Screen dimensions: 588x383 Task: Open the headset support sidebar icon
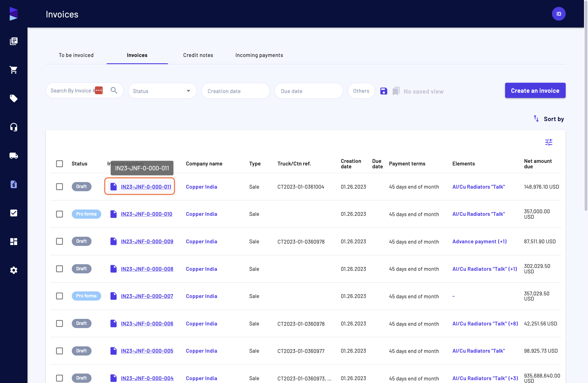[x=13, y=127]
